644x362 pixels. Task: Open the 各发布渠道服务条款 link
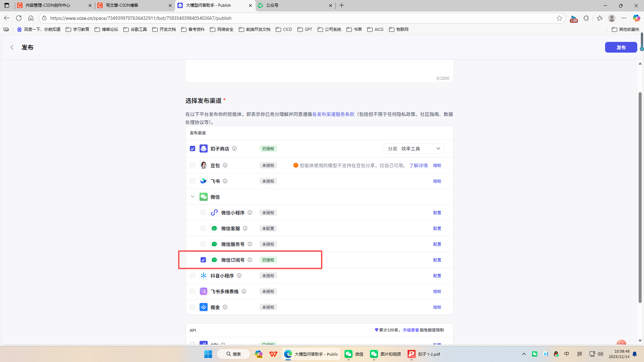tap(333, 114)
